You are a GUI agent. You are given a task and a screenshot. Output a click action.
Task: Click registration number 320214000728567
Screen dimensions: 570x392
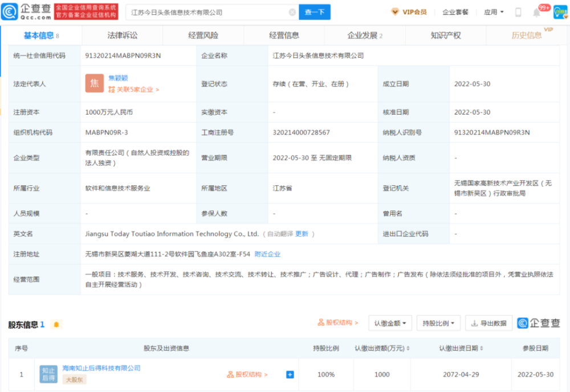301,133
